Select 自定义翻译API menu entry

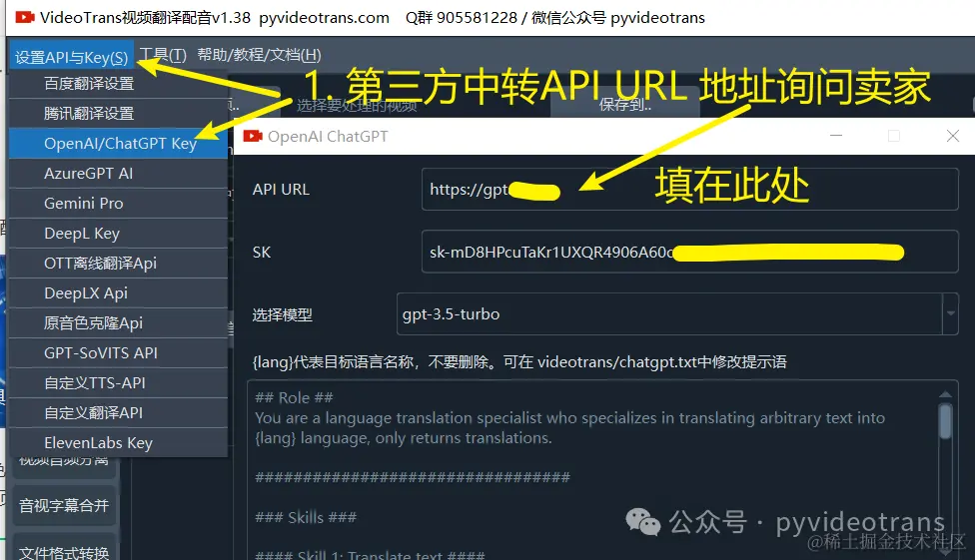[118, 412]
